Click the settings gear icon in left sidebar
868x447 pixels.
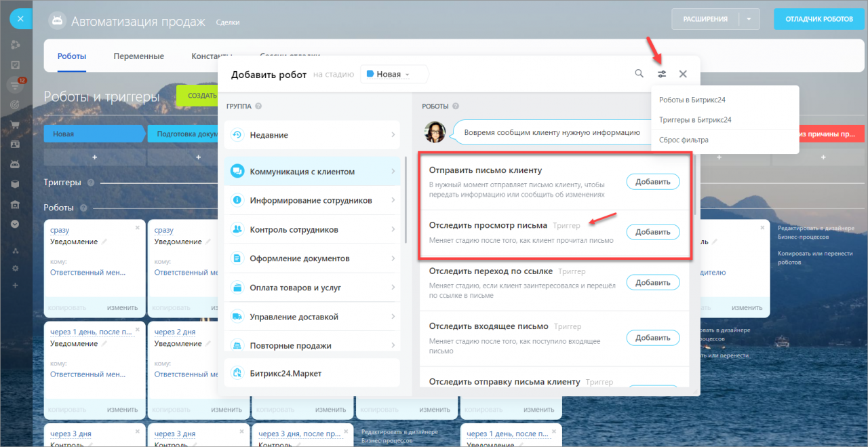click(x=15, y=268)
